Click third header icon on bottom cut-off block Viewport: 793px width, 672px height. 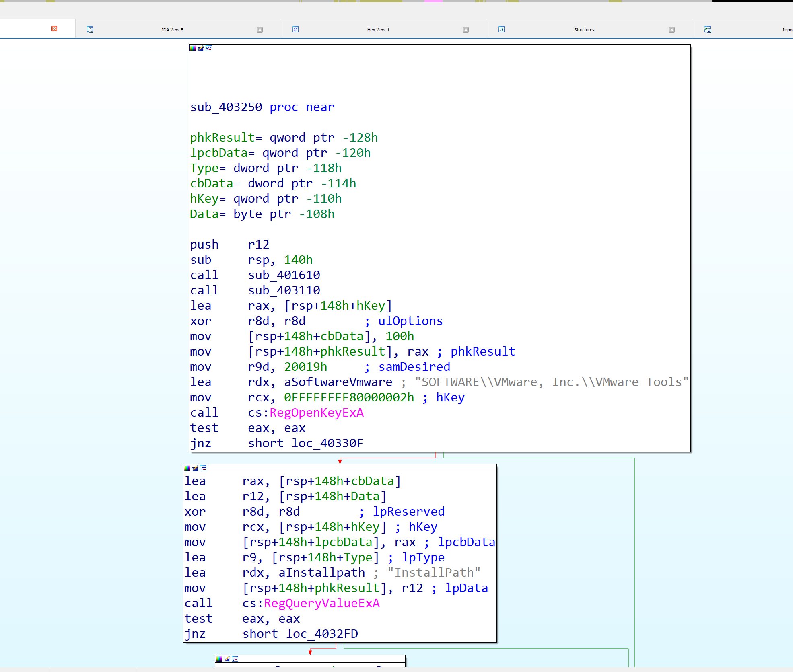(235, 659)
